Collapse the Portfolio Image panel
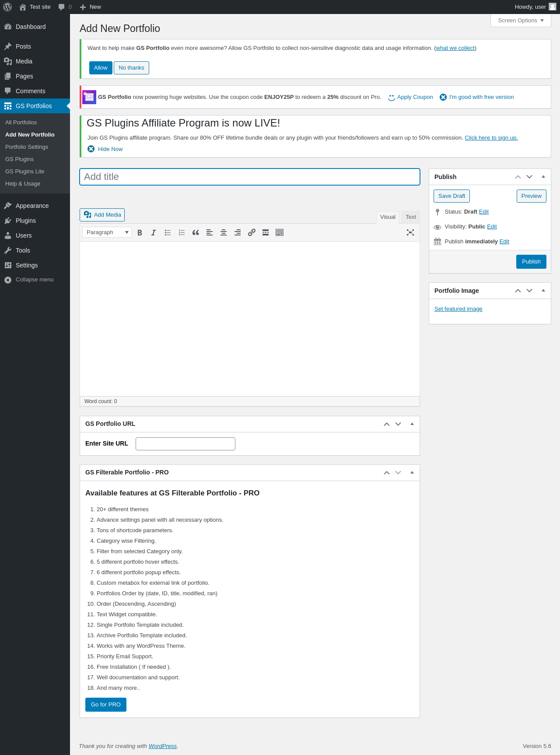The height and width of the screenshot is (755, 560). pos(543,291)
